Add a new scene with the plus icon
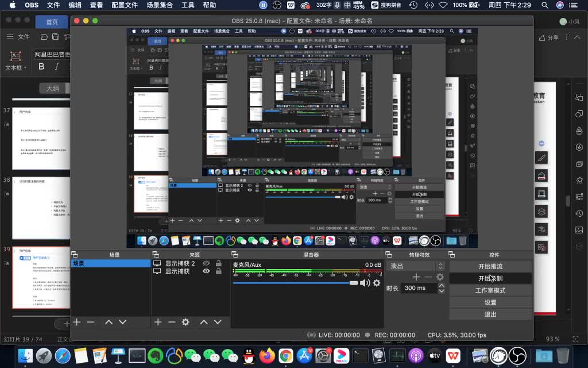 (x=77, y=322)
